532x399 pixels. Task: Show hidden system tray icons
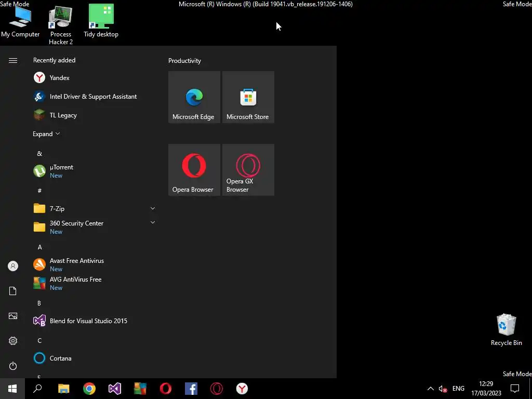coord(430,389)
